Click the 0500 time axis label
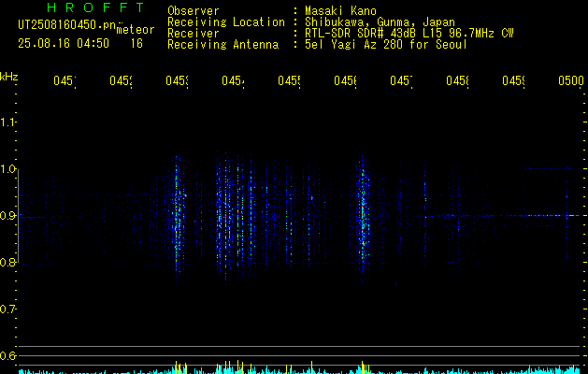This screenshot has width=588, height=374. tap(571, 80)
